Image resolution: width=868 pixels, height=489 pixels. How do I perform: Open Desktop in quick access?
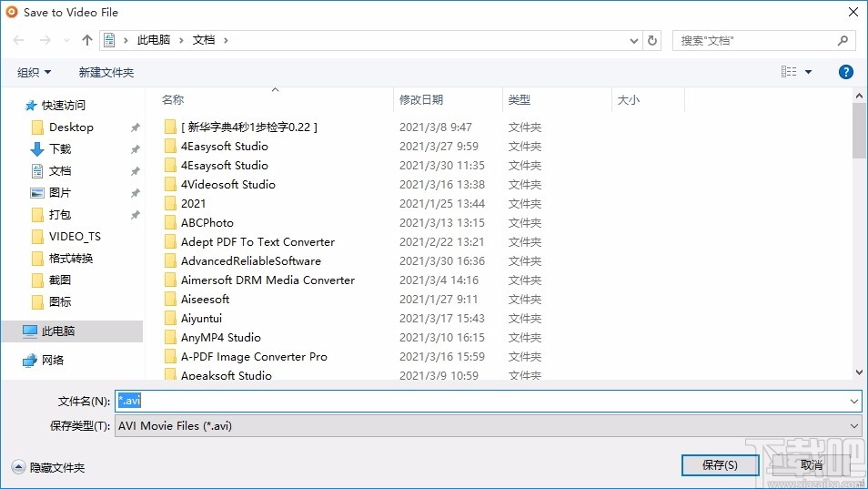71,127
